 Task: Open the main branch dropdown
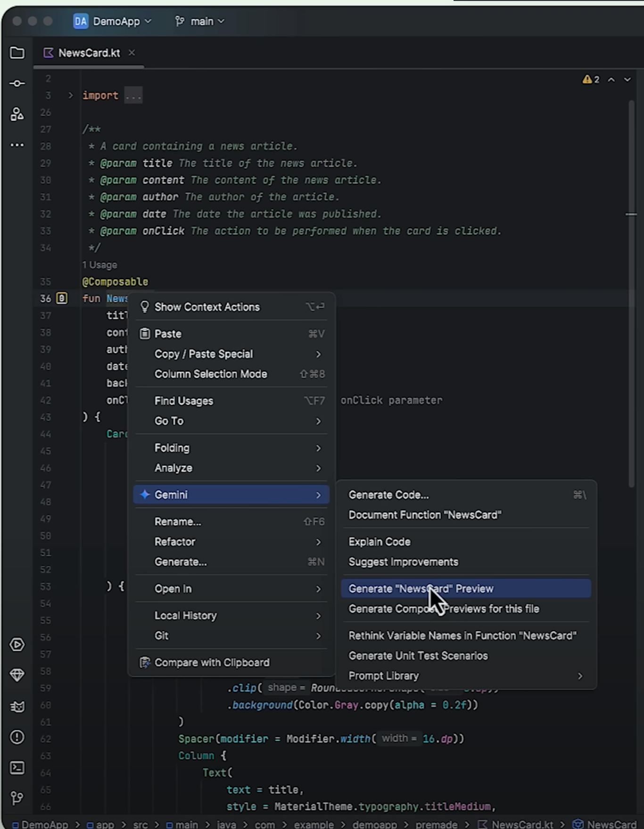coord(200,21)
